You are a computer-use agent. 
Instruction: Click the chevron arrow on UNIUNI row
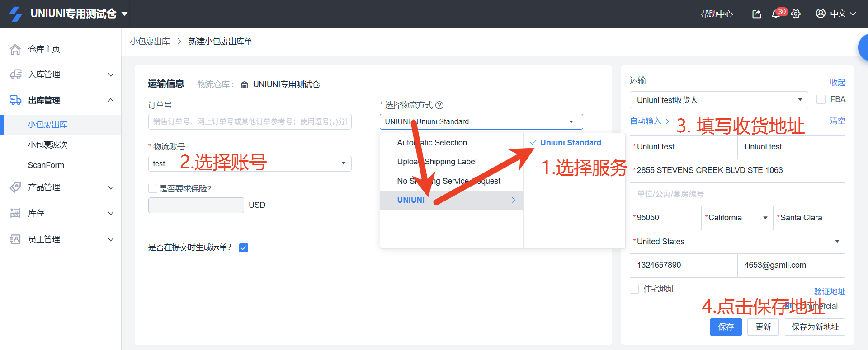514,200
